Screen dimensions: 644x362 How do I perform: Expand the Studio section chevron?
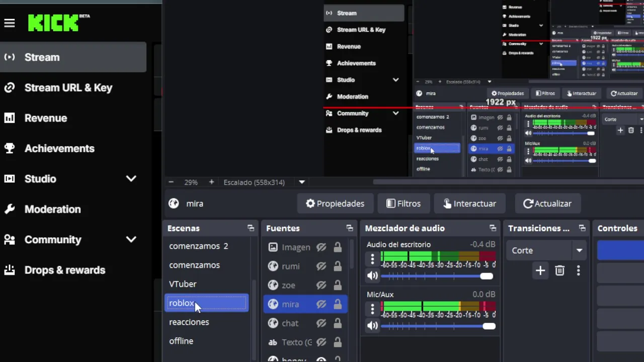[131, 178]
